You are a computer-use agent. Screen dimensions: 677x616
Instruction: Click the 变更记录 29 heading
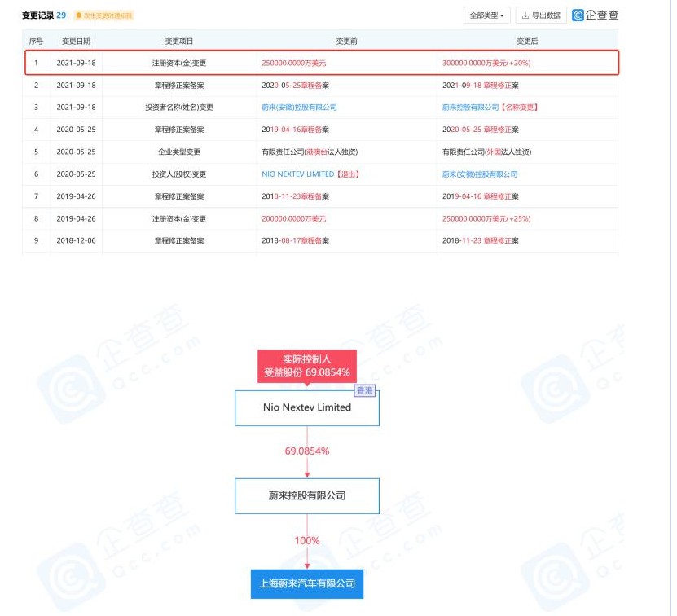click(44, 15)
